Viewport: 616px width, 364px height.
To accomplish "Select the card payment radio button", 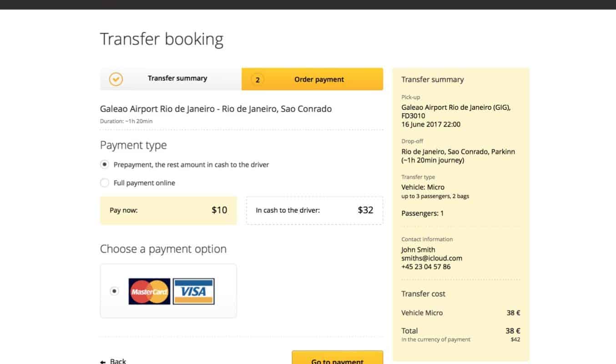I will click(114, 291).
